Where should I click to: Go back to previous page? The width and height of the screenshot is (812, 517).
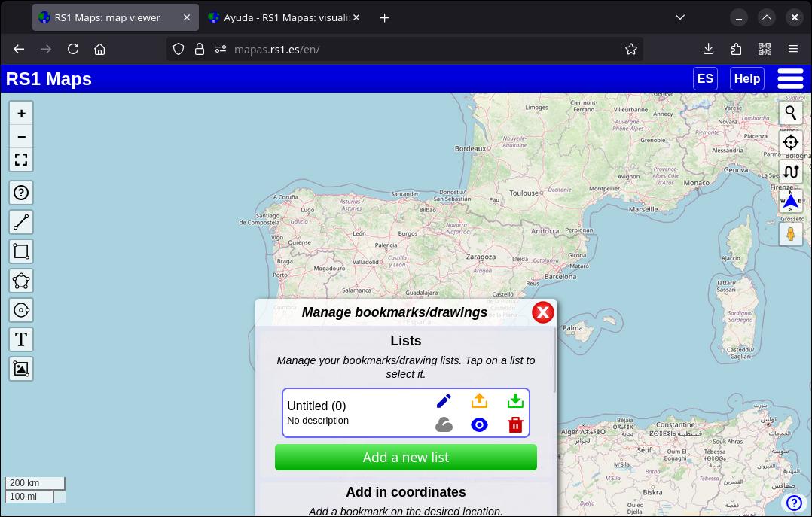coord(19,49)
